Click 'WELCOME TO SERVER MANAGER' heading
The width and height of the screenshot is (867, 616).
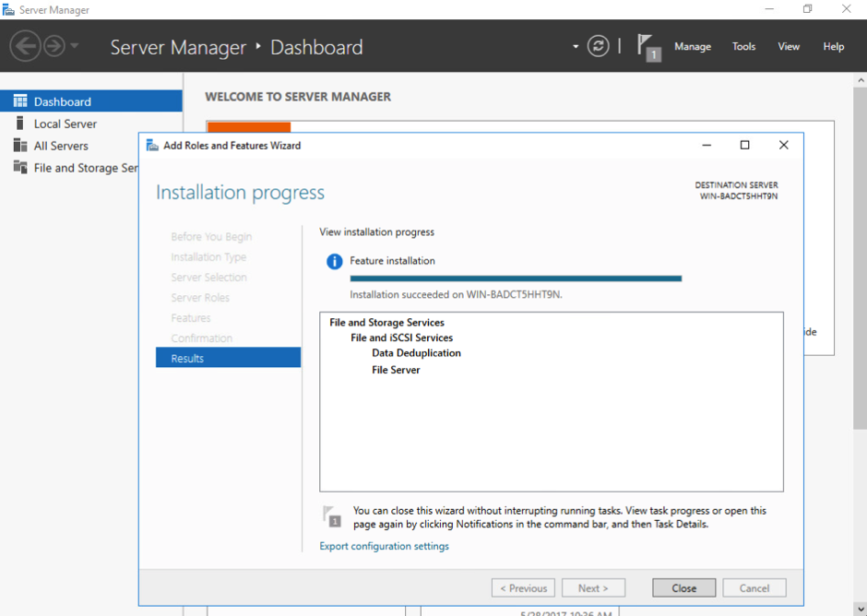(x=298, y=97)
